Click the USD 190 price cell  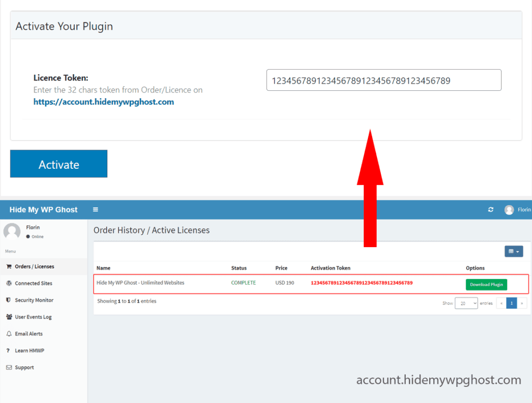(x=285, y=283)
